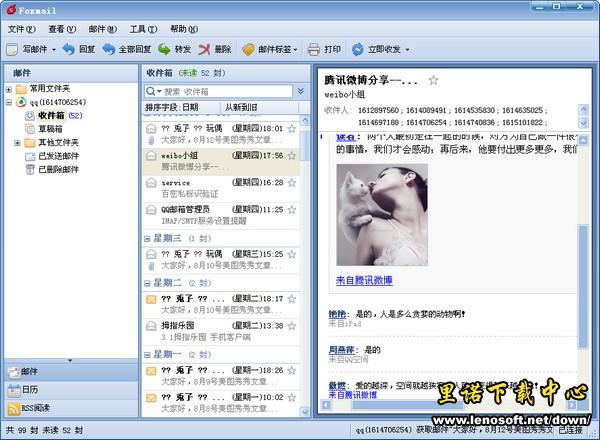
Task: Switch to the 邮件 bottom panel
Action: 71,372
